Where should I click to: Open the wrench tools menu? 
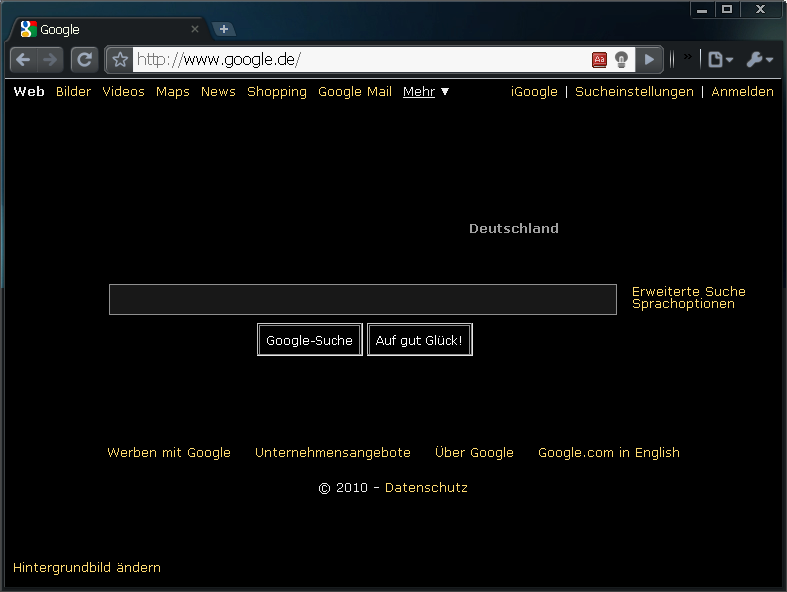(760, 60)
